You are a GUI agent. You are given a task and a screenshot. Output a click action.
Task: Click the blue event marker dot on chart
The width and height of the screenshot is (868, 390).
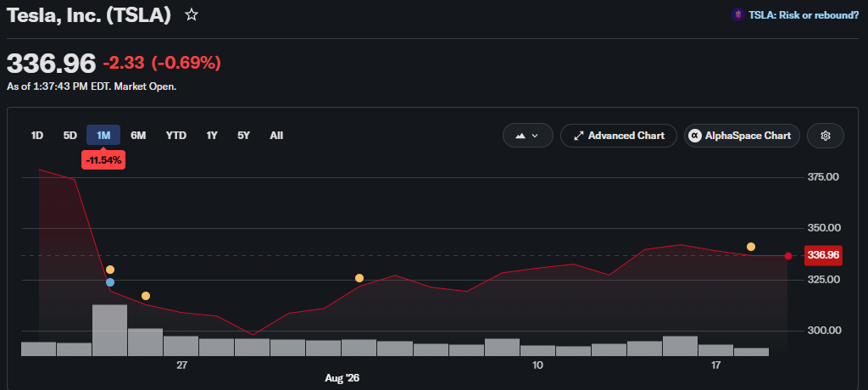click(x=110, y=282)
